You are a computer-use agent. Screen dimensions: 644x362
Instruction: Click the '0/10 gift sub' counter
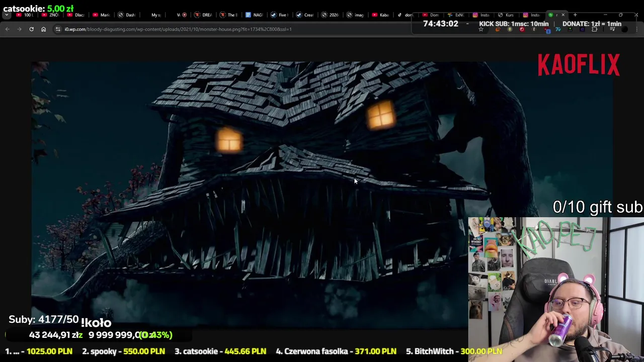click(598, 207)
